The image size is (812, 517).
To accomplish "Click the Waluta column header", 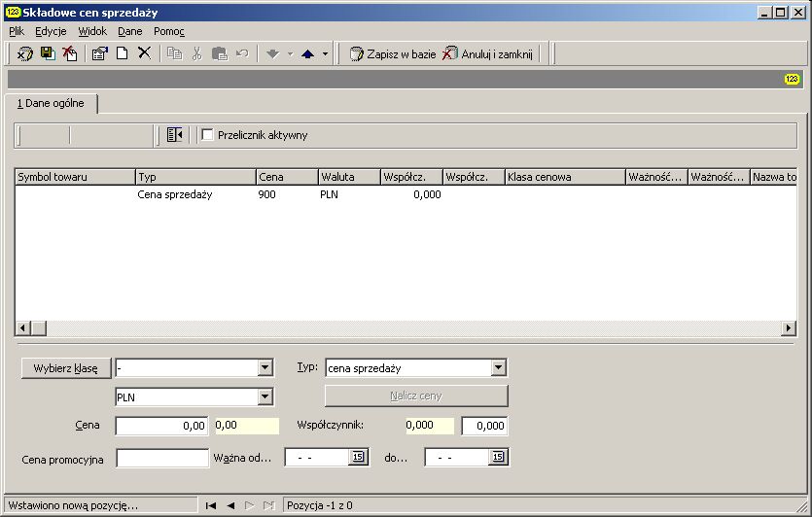I will [349, 177].
